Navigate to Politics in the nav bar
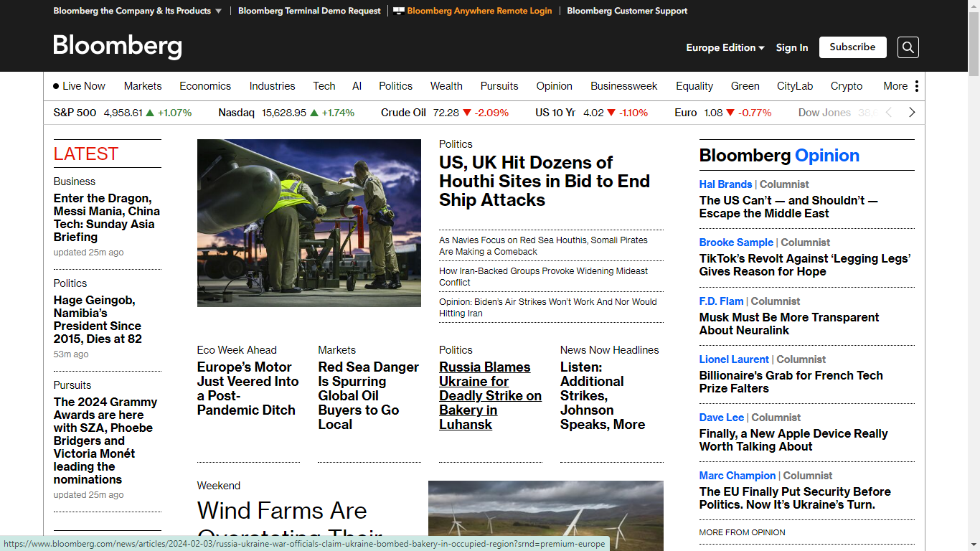Viewport: 980px width, 551px height. click(x=396, y=86)
